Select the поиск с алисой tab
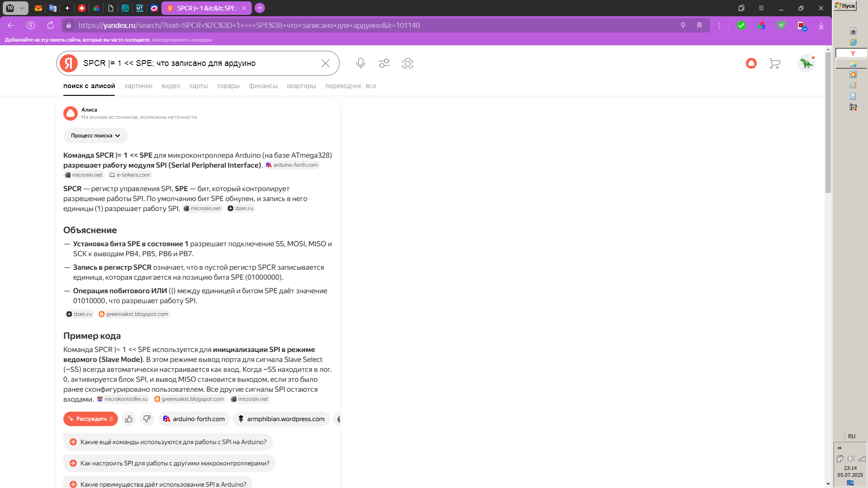The image size is (868, 488). pos(89,86)
